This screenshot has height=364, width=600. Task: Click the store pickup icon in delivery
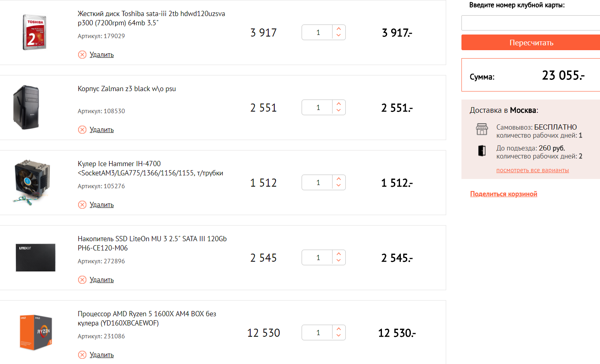click(x=482, y=129)
